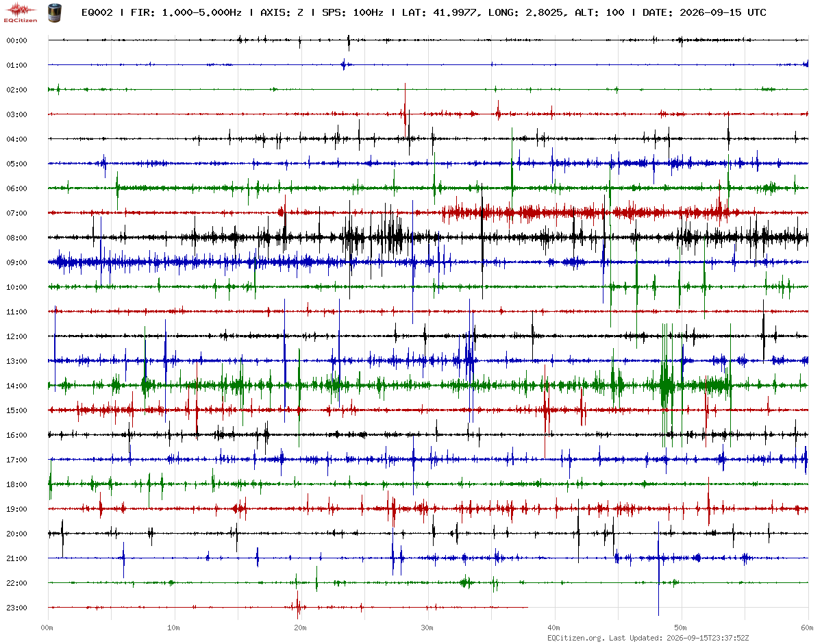Screen dimensions: 822x644
Task: Click the EQCitizen logo icon
Action: [x=21, y=12]
